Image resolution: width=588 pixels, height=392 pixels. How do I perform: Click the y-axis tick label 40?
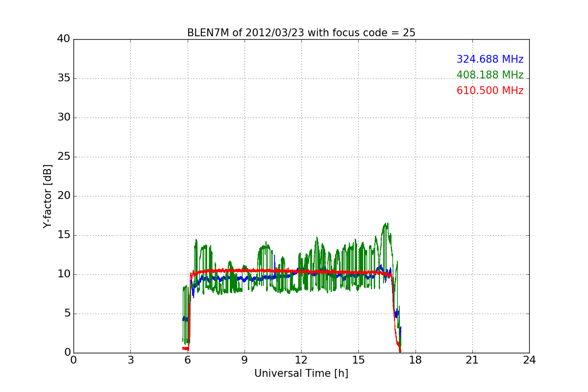click(x=63, y=39)
